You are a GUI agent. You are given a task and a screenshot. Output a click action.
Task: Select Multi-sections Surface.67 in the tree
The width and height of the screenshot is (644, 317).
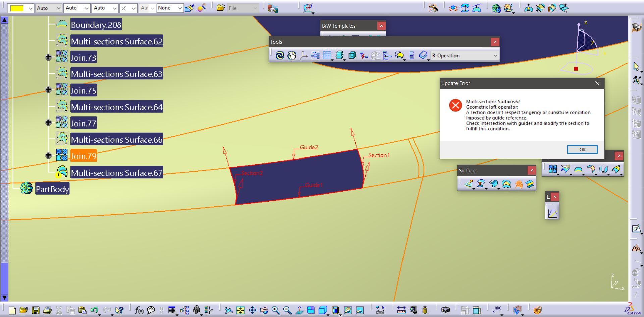[117, 173]
